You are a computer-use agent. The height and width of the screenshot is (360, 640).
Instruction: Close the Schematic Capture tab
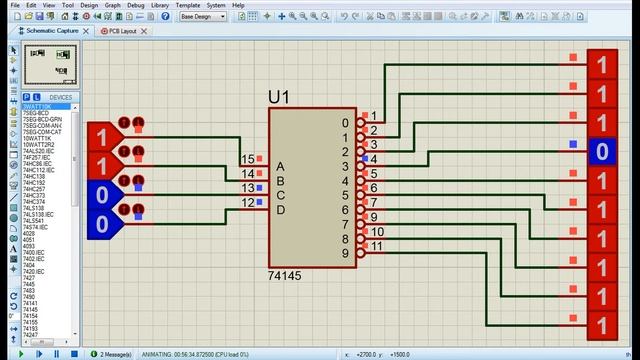click(86, 31)
